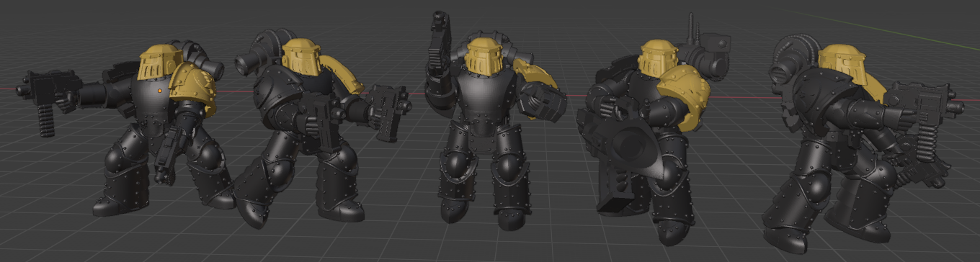Select the pistol held out by second figure

[388, 112]
